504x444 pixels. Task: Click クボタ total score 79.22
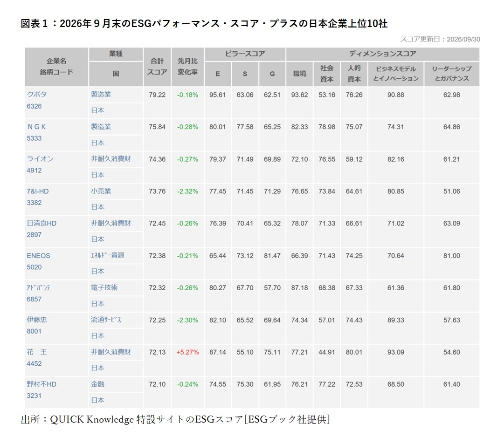[157, 95]
